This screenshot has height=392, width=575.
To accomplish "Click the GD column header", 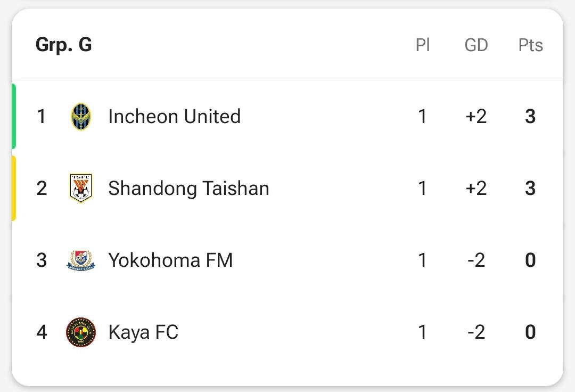I will click(x=477, y=45).
